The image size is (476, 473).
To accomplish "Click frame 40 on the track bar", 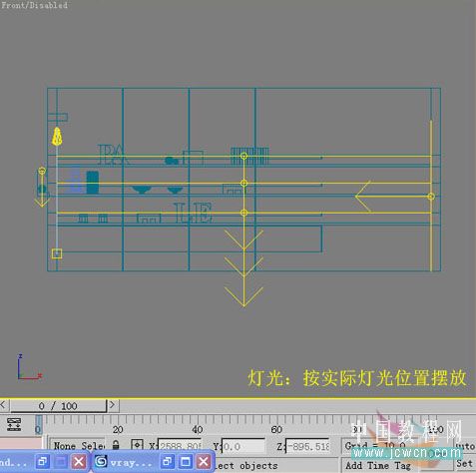I will [x=197, y=430].
